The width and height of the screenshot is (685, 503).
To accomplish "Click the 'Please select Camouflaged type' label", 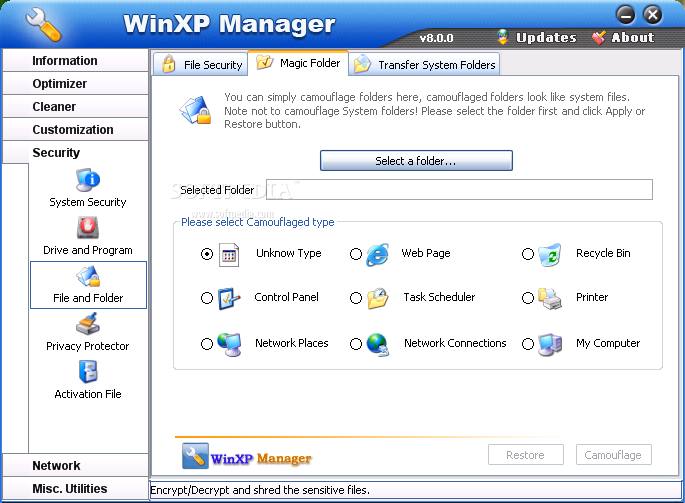I will tap(258, 222).
